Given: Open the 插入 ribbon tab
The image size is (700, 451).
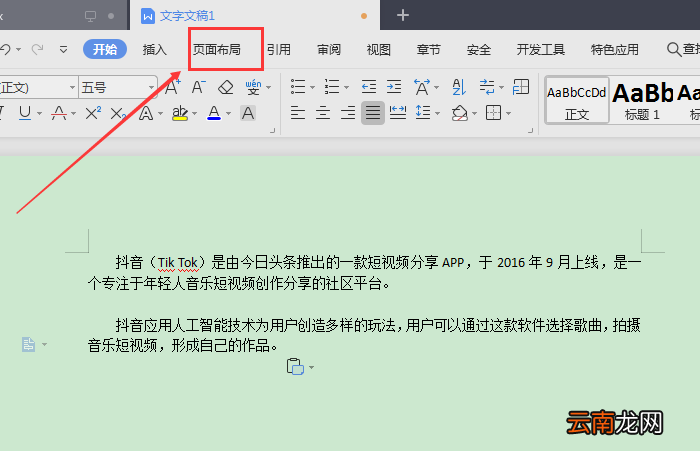Looking at the screenshot, I should (154, 49).
